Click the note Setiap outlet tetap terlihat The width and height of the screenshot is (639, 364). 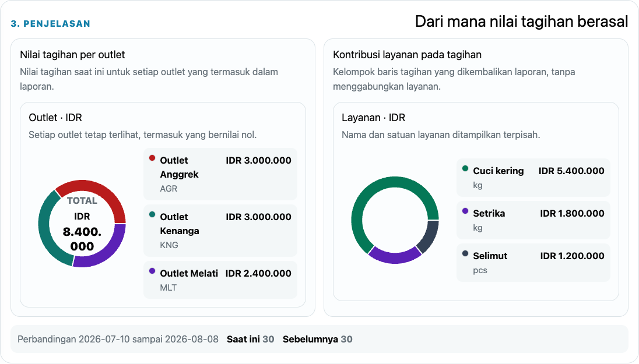(x=143, y=135)
